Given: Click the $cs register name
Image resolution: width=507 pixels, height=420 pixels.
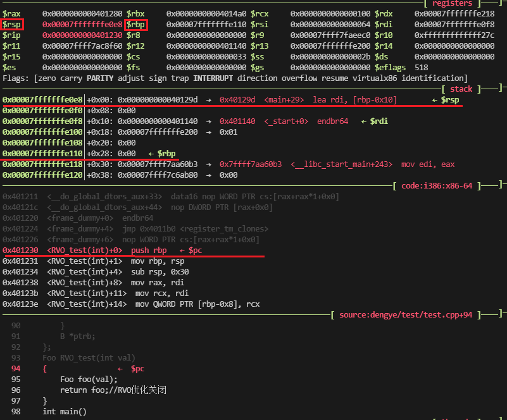Looking at the screenshot, I should pyautogui.click(x=133, y=57).
